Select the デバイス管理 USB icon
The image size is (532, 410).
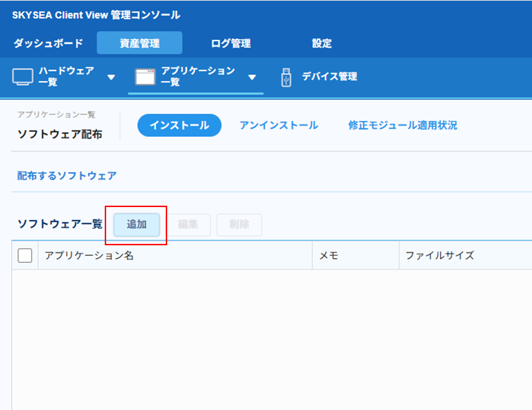[286, 77]
